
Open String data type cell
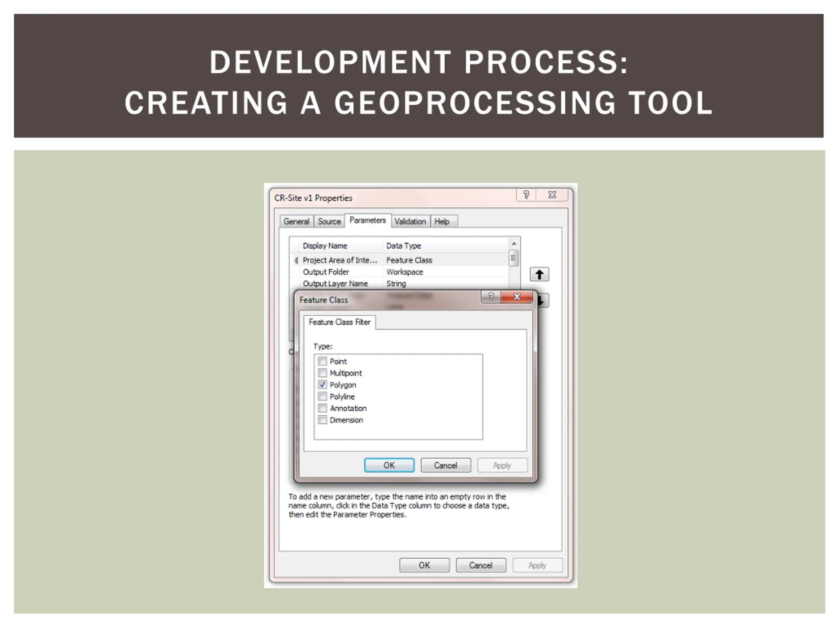pos(445,284)
